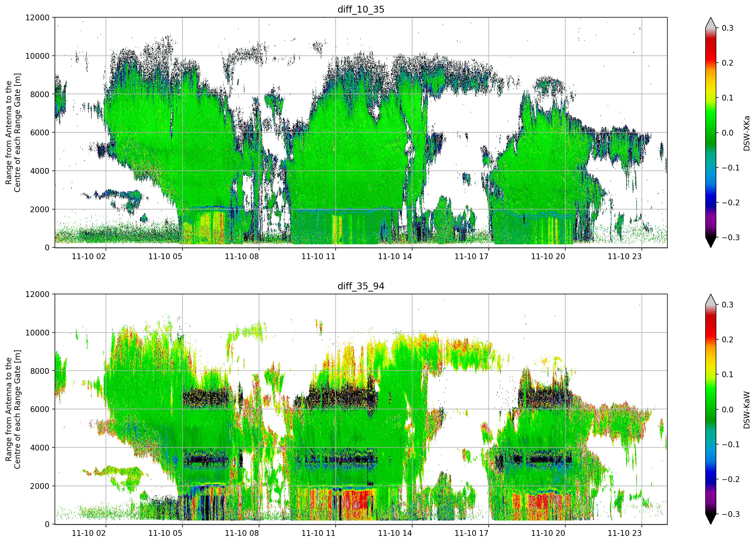Click the 11-10 23 tick label, bottom plot
The height and width of the screenshot is (543, 756).
(624, 533)
